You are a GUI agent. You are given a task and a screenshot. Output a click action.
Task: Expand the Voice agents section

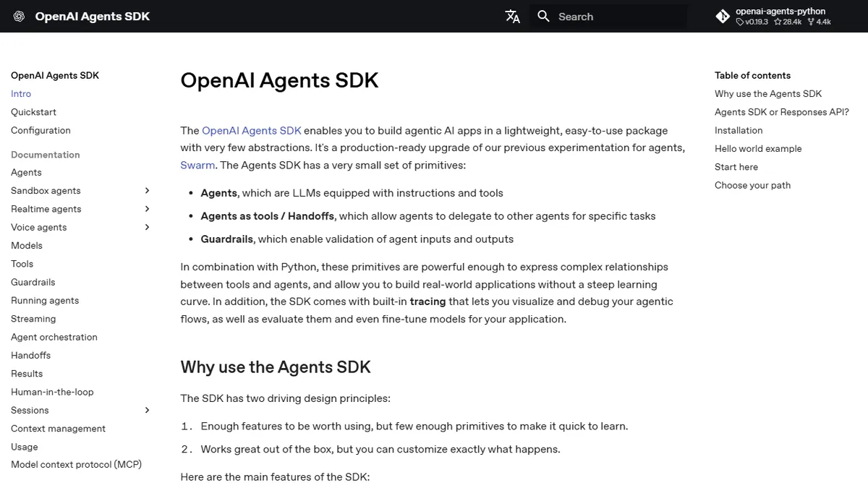147,227
